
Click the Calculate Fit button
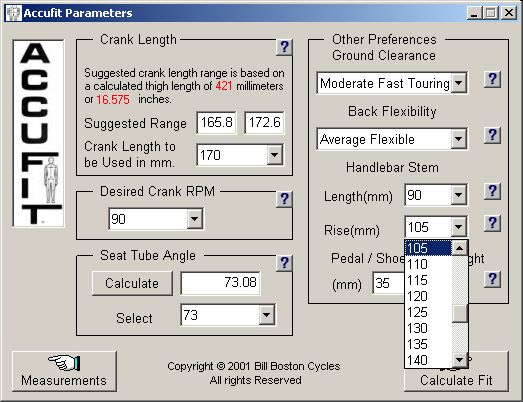(x=456, y=380)
